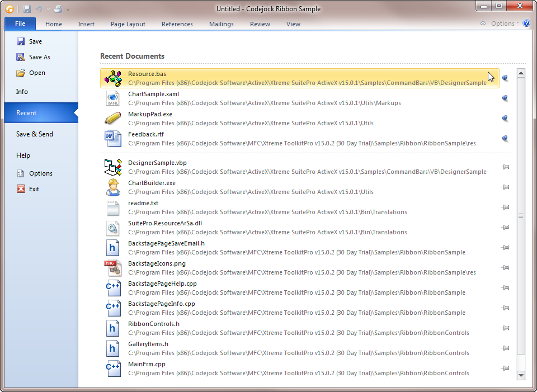537x392 pixels.
Task: Click the readme.txt text file icon
Action: pos(113,208)
